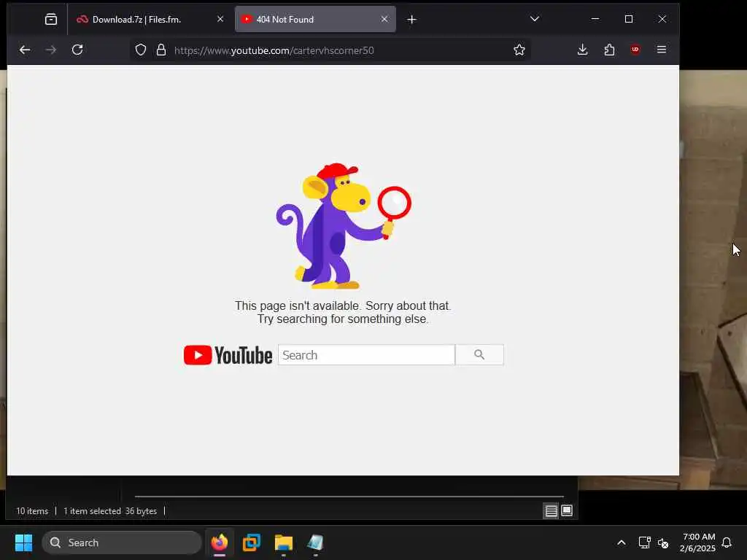Image resolution: width=747 pixels, height=560 pixels.
Task: Activate Firefox in the taskbar
Action: [220, 542]
